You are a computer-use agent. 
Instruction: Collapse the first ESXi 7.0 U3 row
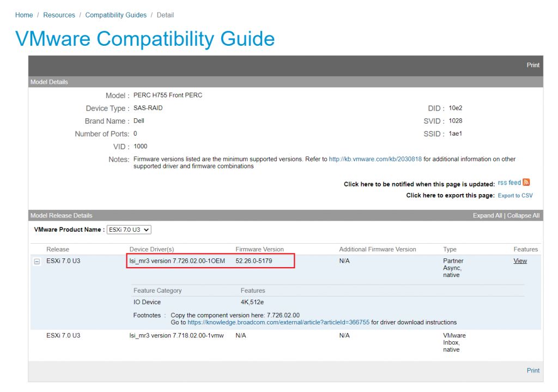click(x=37, y=261)
